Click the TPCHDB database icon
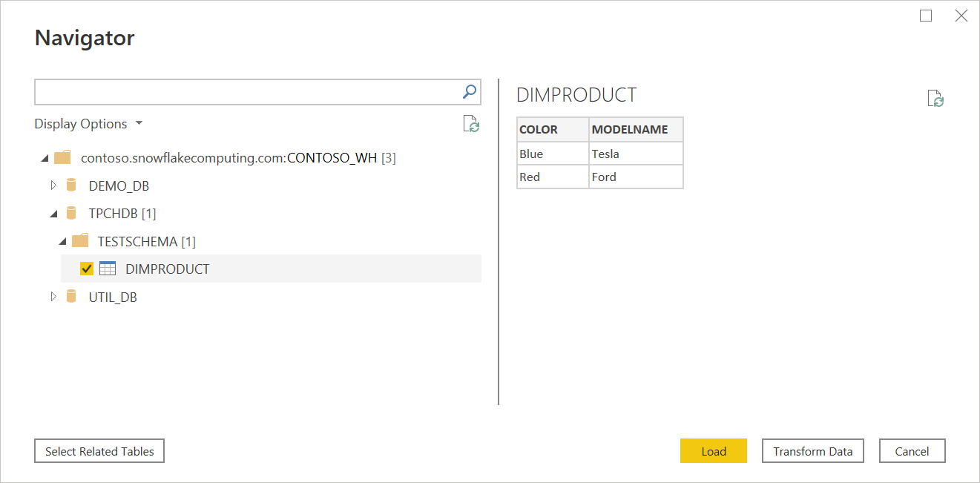This screenshot has width=980, height=483. click(x=70, y=213)
